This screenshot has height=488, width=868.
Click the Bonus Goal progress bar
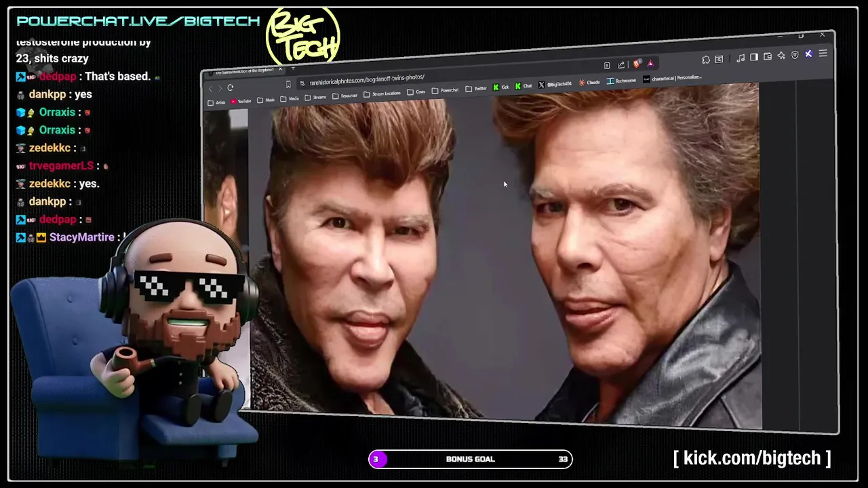(470, 459)
